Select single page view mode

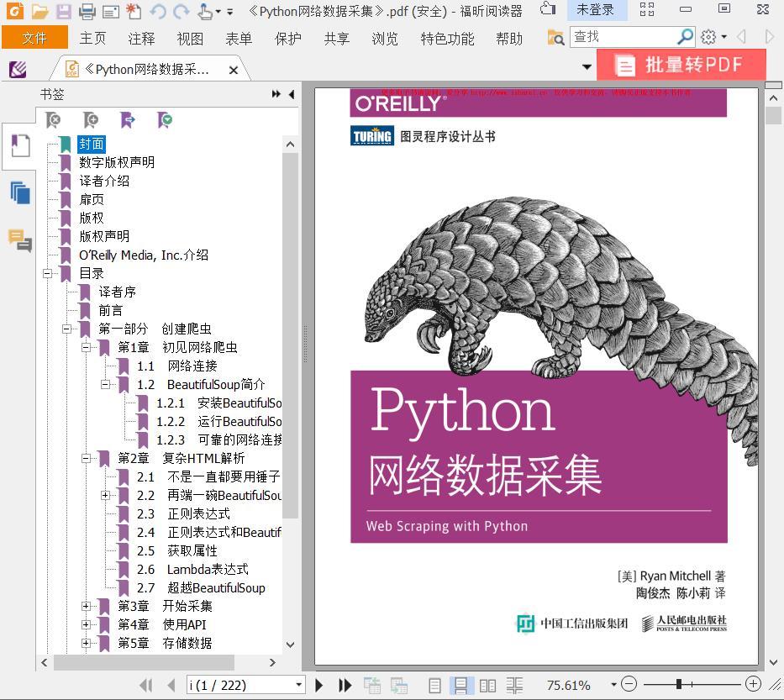click(x=434, y=685)
